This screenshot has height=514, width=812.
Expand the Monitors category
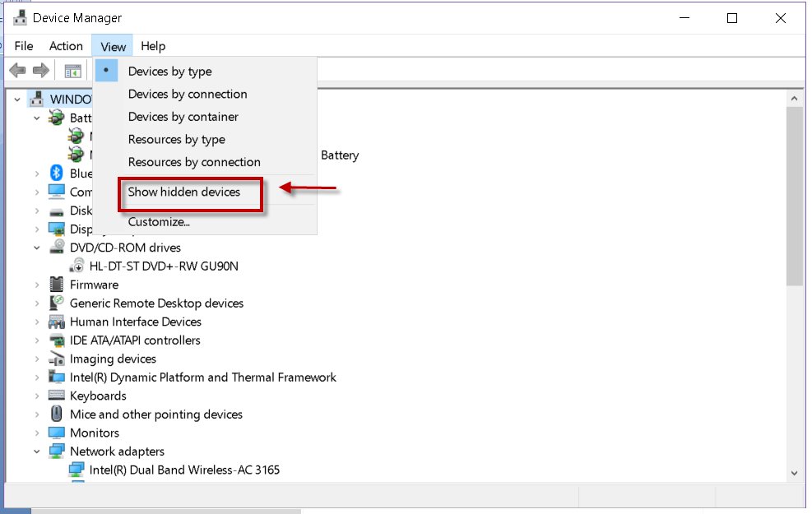click(37, 433)
